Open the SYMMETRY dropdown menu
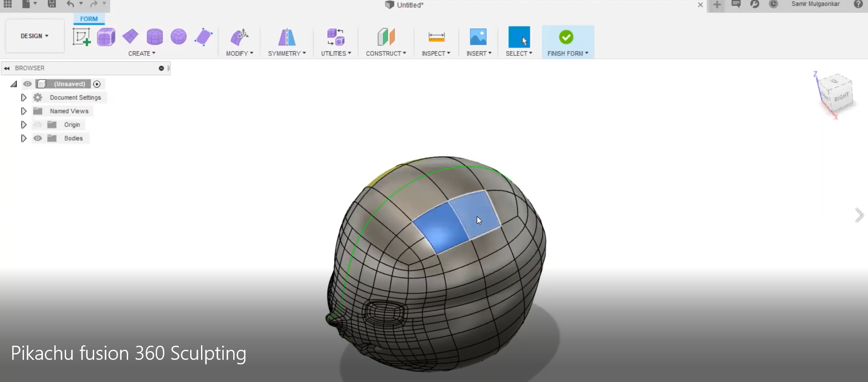868x382 pixels. click(287, 53)
